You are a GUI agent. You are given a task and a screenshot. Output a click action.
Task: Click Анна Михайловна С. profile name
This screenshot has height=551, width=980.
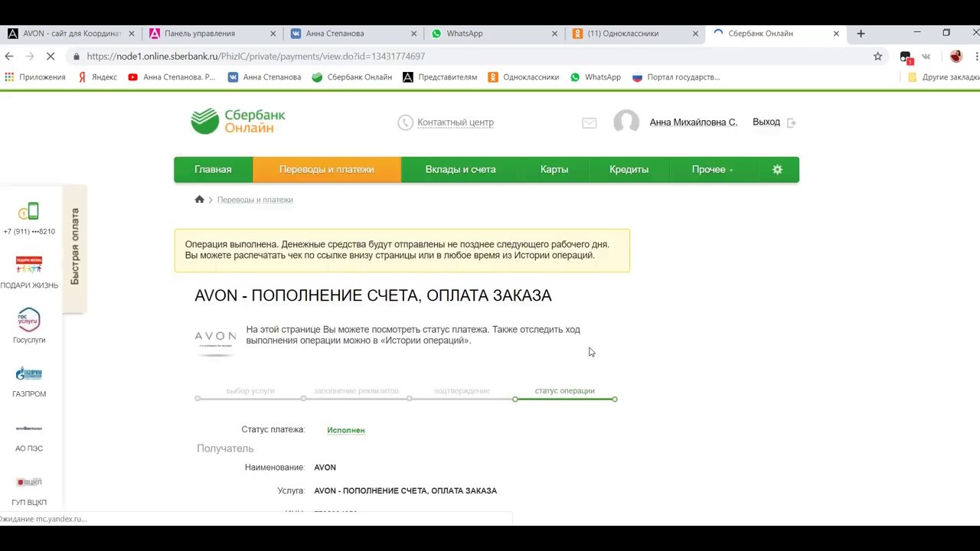pyautogui.click(x=694, y=122)
